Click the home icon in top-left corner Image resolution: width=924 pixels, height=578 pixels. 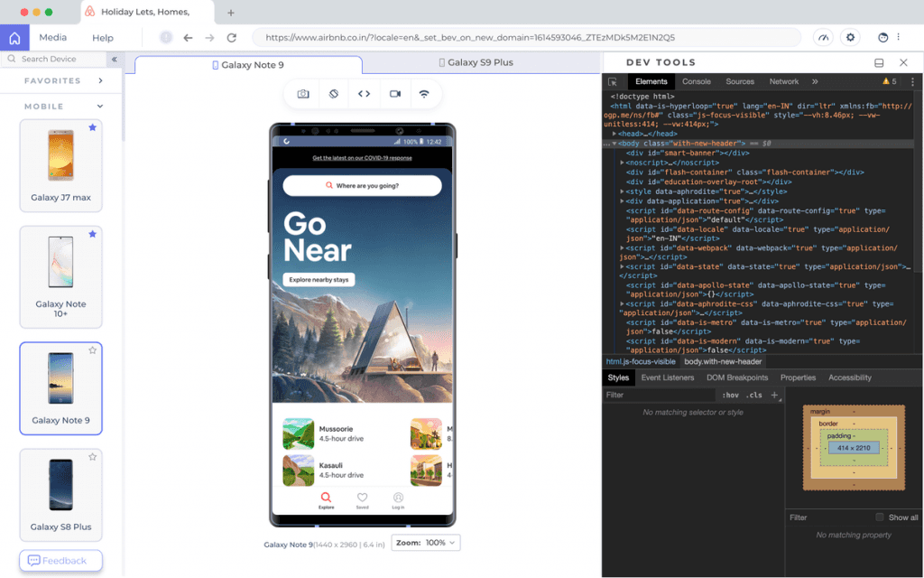point(14,38)
